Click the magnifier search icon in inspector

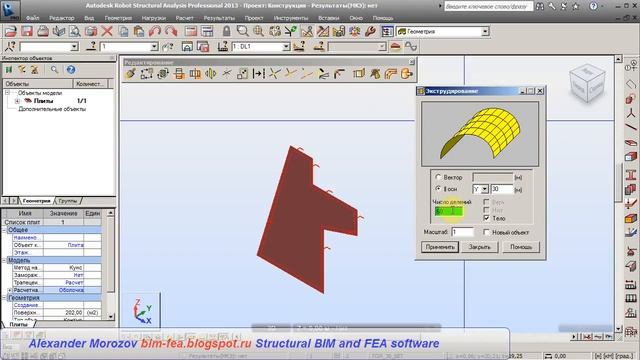(x=54, y=70)
